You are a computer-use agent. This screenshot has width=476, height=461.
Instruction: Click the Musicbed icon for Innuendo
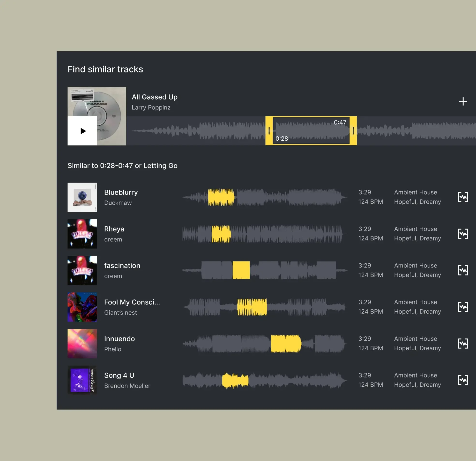(x=463, y=343)
